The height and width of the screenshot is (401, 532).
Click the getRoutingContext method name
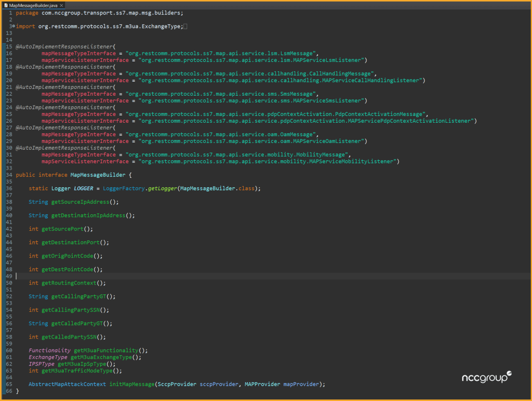[x=70, y=283]
